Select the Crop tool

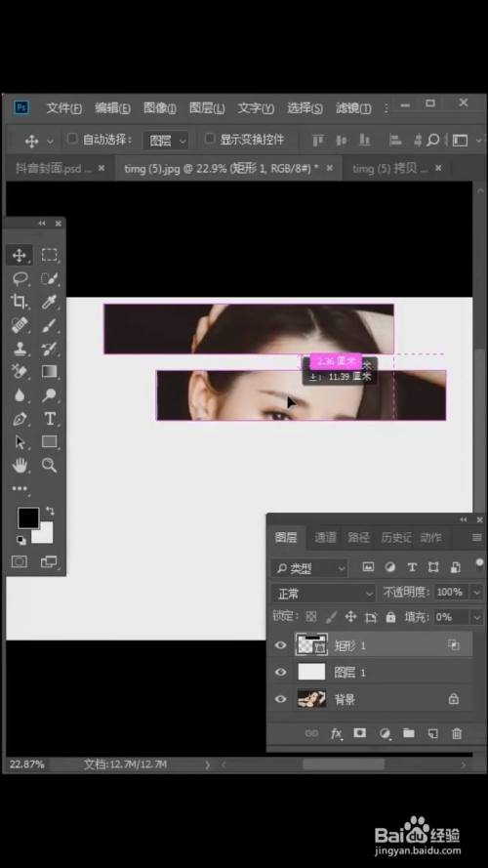[x=20, y=302]
